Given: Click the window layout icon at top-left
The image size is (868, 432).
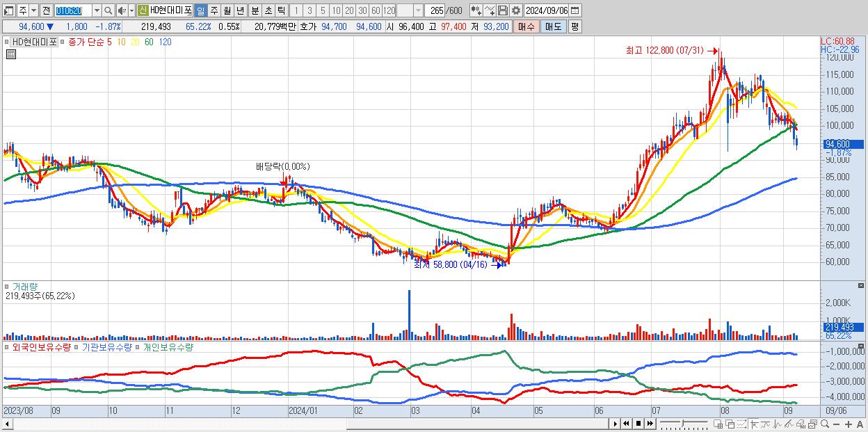Looking at the screenshot, I should coord(9,10).
